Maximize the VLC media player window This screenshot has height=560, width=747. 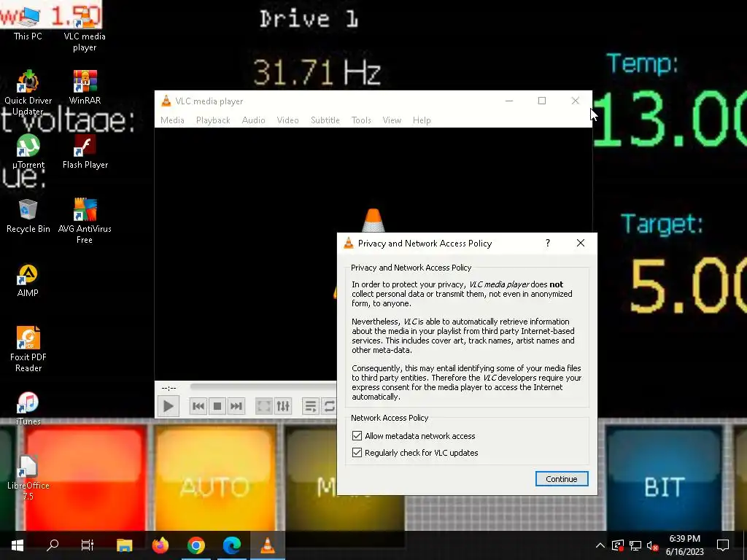pos(542,101)
